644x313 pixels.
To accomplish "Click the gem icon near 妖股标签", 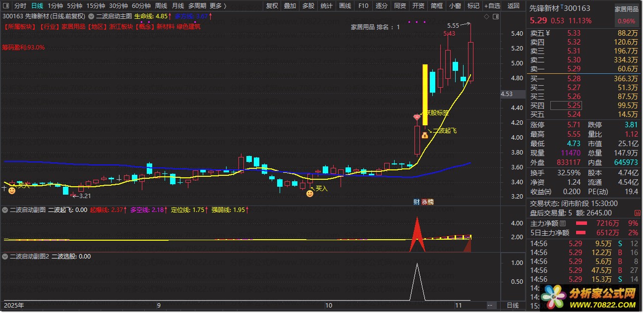I will [416, 117].
